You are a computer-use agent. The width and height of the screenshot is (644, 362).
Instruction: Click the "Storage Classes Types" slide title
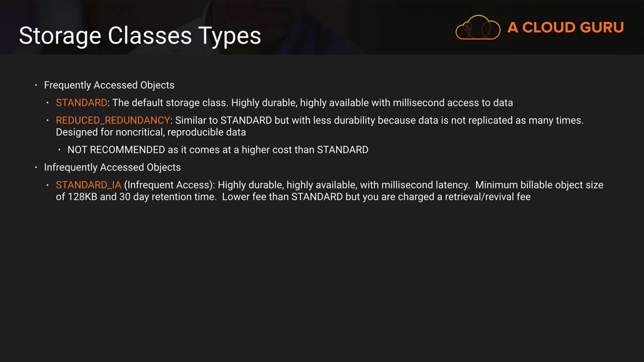(140, 36)
